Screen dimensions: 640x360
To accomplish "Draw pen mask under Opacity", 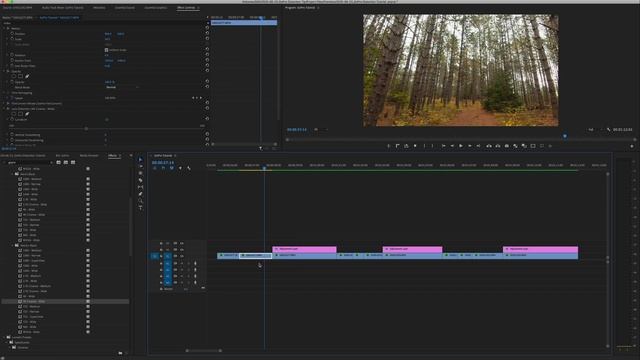I will tap(27, 76).
